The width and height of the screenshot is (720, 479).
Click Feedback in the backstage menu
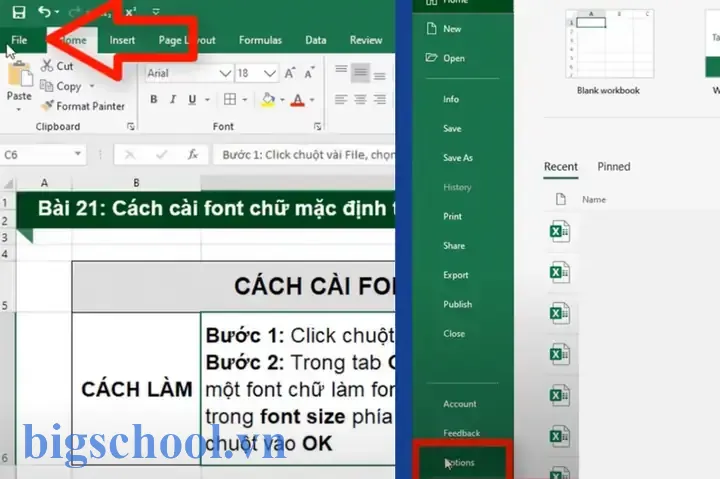pos(462,433)
